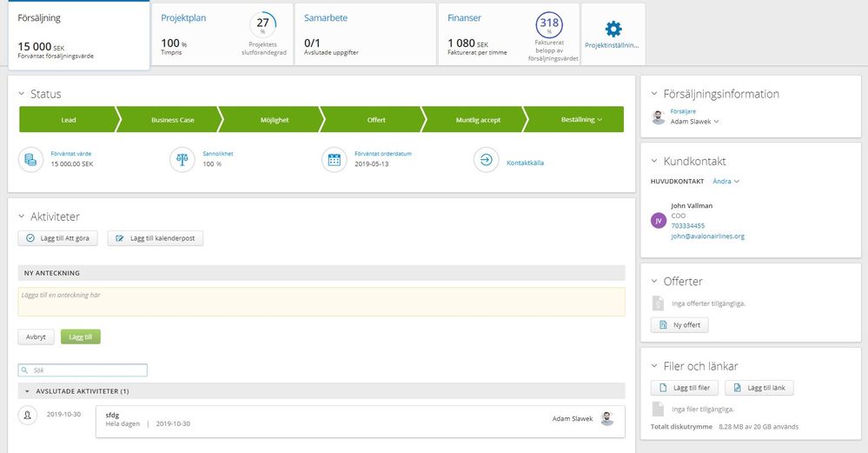
Task: Open the Försäljning tab
Action: click(78, 35)
